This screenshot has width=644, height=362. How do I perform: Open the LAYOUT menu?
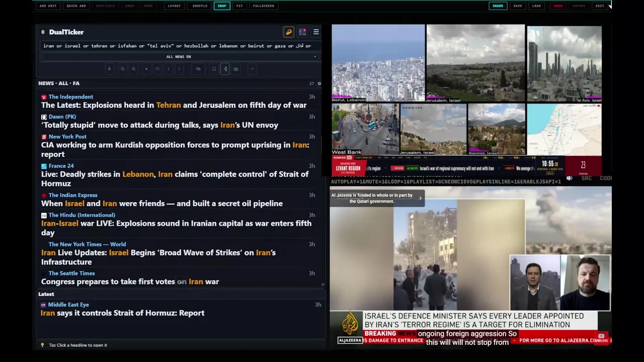coord(174,6)
